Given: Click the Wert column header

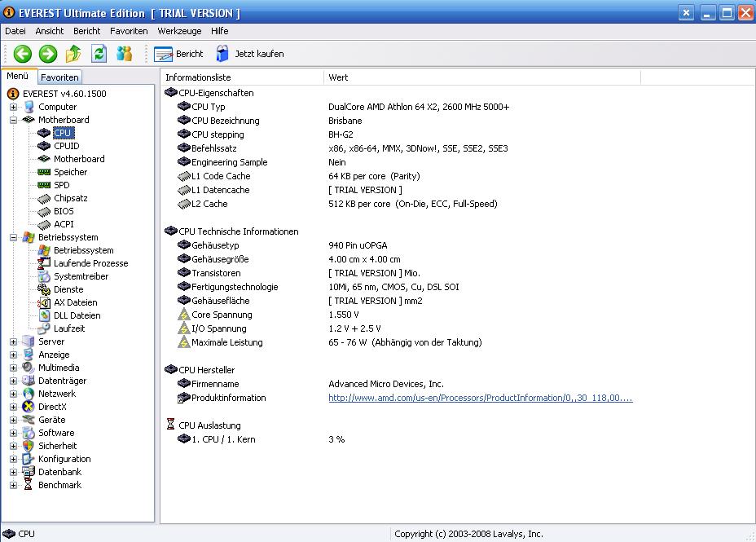Looking at the screenshot, I should 482,77.
